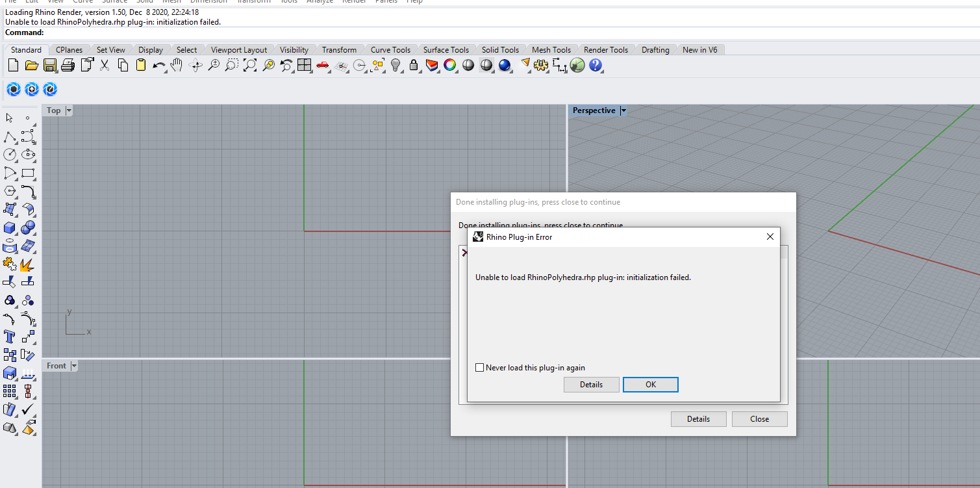The image size is (980, 488).
Task: Select the Rectangle tool in the sidebar
Action: tap(28, 173)
